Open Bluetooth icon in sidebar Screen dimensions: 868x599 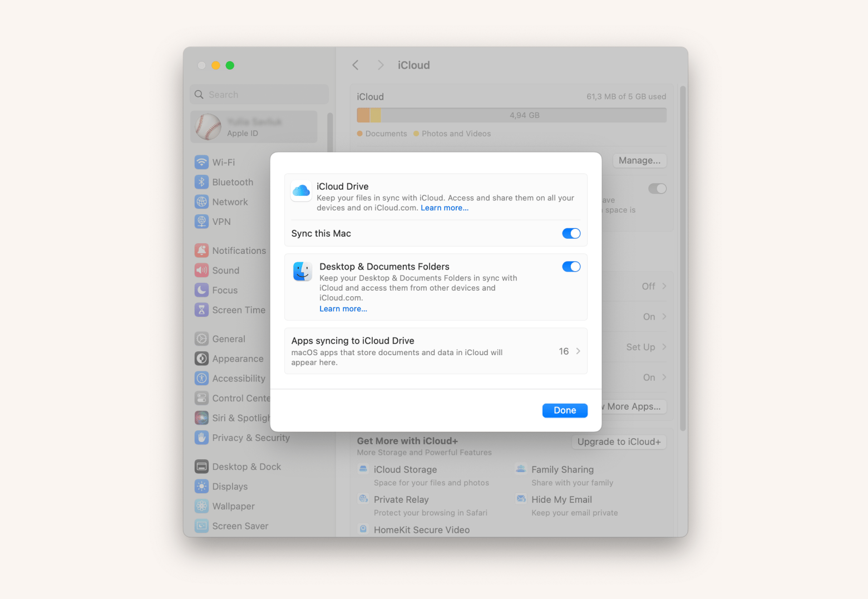pos(201,182)
